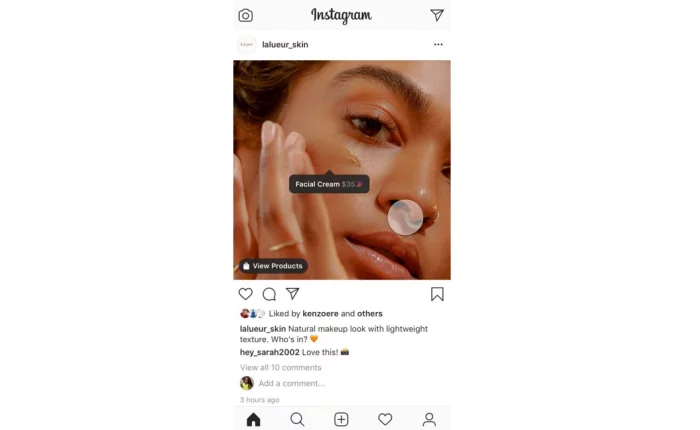Open the Search tab
700x430 pixels.
[x=297, y=419]
